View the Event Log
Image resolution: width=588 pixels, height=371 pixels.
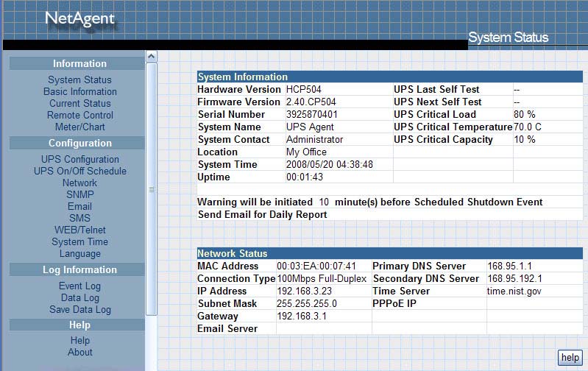80,286
